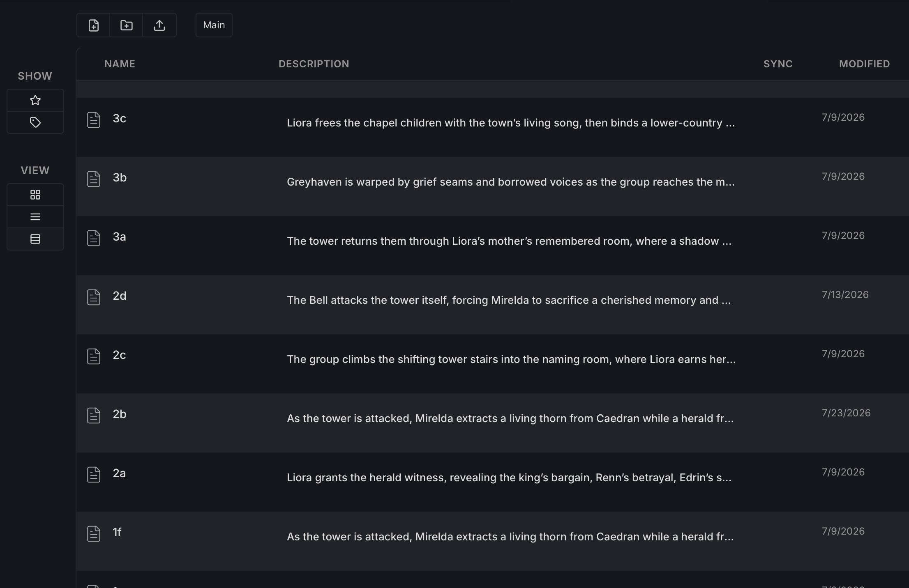The height and width of the screenshot is (588, 909).
Task: Click the SYNC column header
Action: (x=778, y=64)
